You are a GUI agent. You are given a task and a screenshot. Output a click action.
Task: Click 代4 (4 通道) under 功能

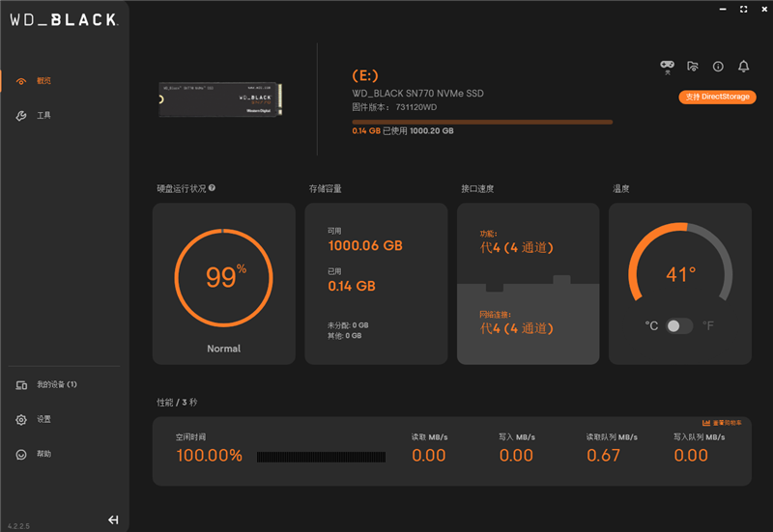click(517, 247)
